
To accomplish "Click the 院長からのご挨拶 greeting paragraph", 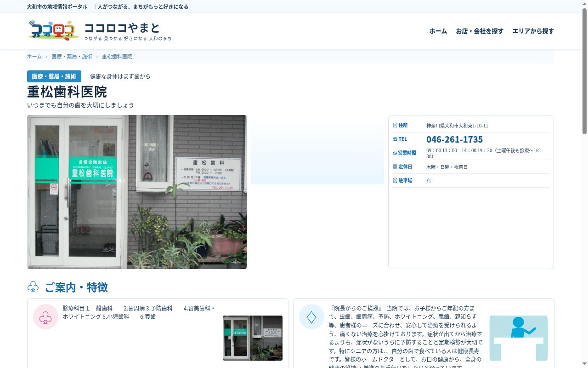I will [406, 338].
